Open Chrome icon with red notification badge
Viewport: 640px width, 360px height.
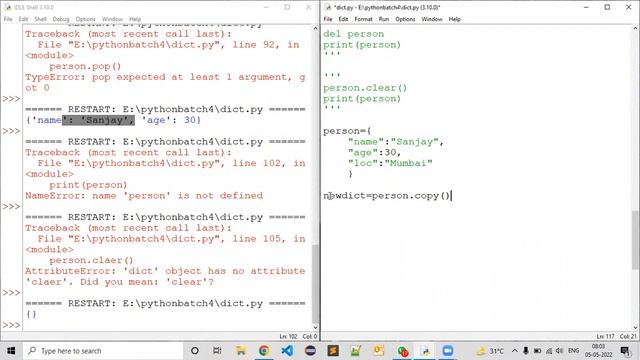pyautogui.click(x=402, y=351)
